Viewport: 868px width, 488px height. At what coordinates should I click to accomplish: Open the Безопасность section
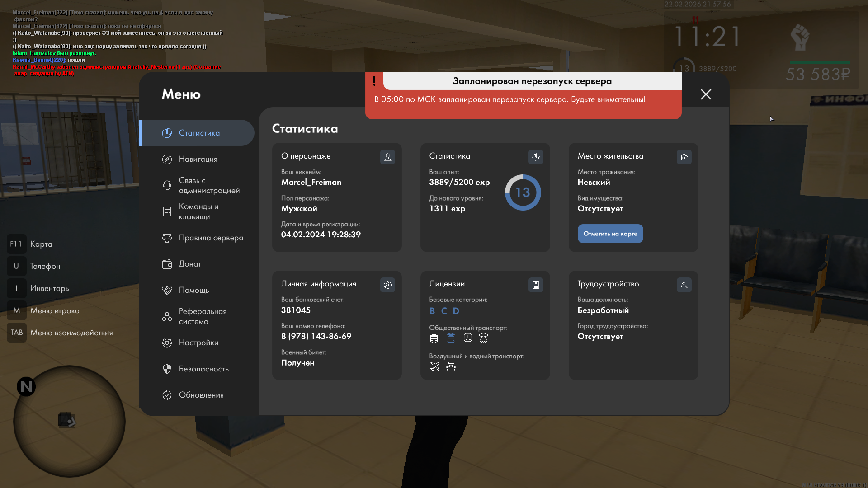(x=203, y=369)
